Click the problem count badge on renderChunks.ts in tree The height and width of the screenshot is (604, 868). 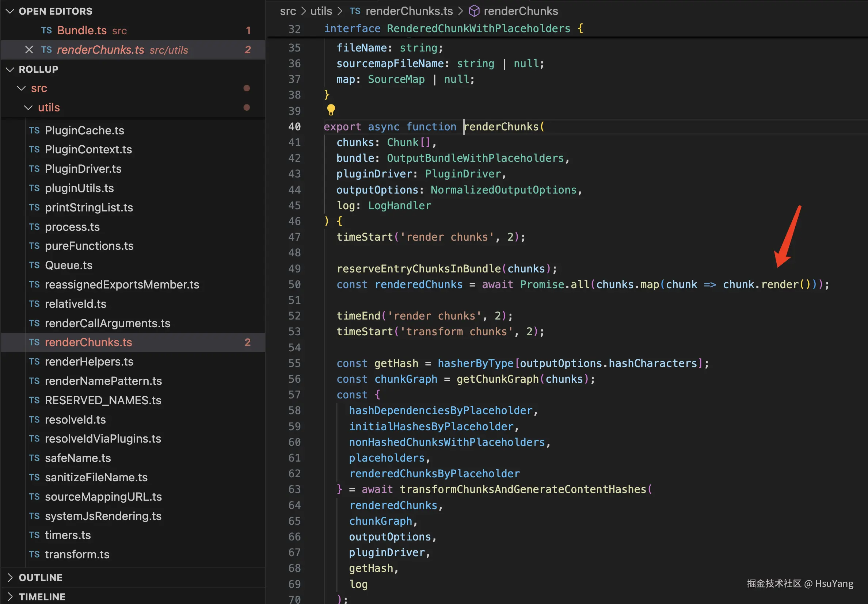(x=248, y=342)
